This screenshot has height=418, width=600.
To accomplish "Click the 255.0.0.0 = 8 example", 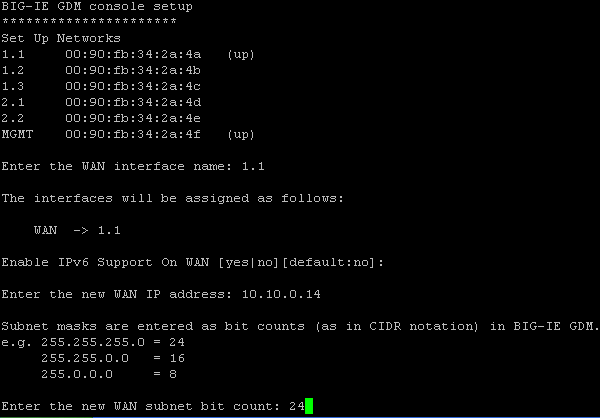I will [109, 374].
